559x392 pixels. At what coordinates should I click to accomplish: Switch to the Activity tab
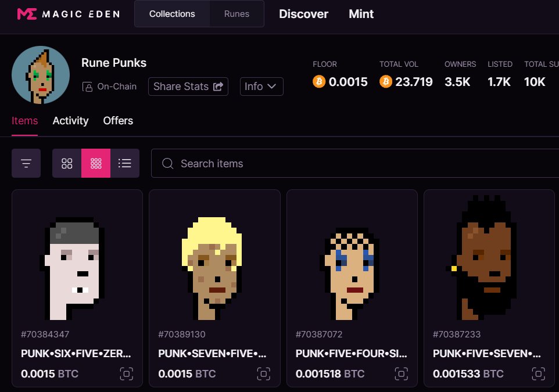click(70, 121)
